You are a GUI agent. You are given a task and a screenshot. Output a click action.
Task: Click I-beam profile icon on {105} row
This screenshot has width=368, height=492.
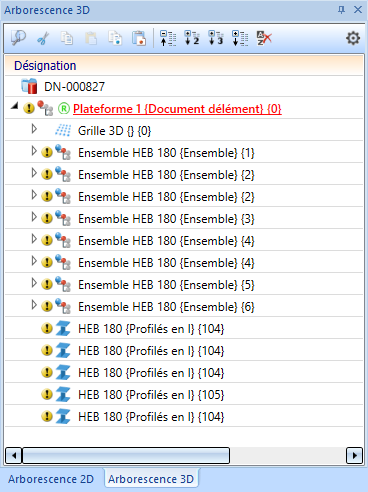pos(63,395)
